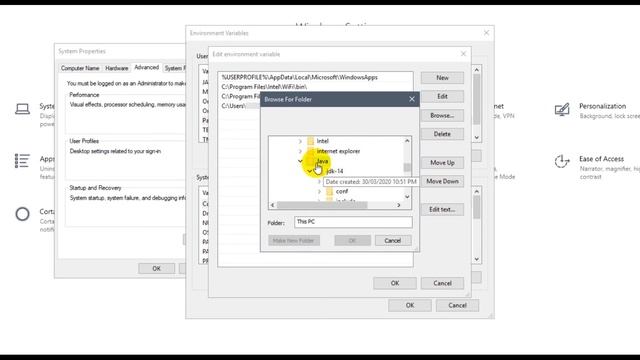The height and width of the screenshot is (360, 640).
Task: Click user variables list scroll up arrow
Action: pyautogui.click(x=476, y=70)
